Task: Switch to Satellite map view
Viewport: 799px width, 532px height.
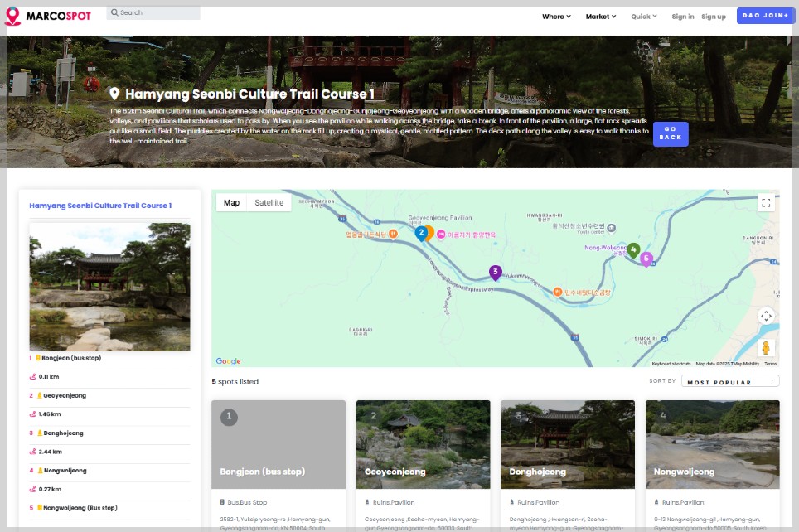Action: coord(269,203)
